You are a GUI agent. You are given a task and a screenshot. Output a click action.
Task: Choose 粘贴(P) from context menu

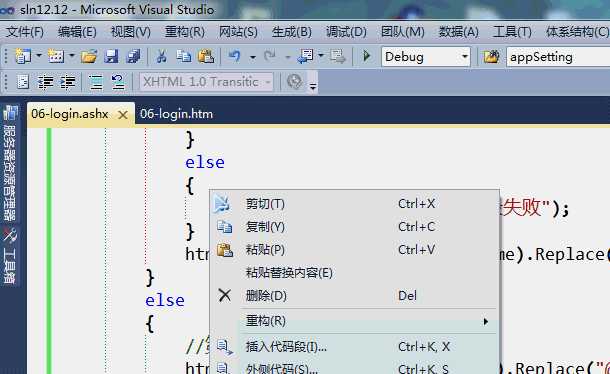(354, 250)
